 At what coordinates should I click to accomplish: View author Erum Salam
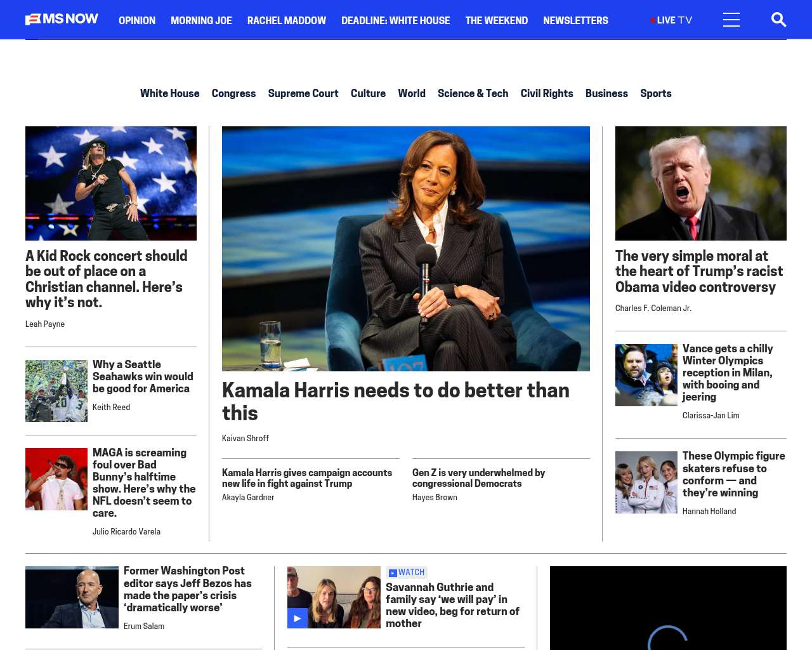144,626
